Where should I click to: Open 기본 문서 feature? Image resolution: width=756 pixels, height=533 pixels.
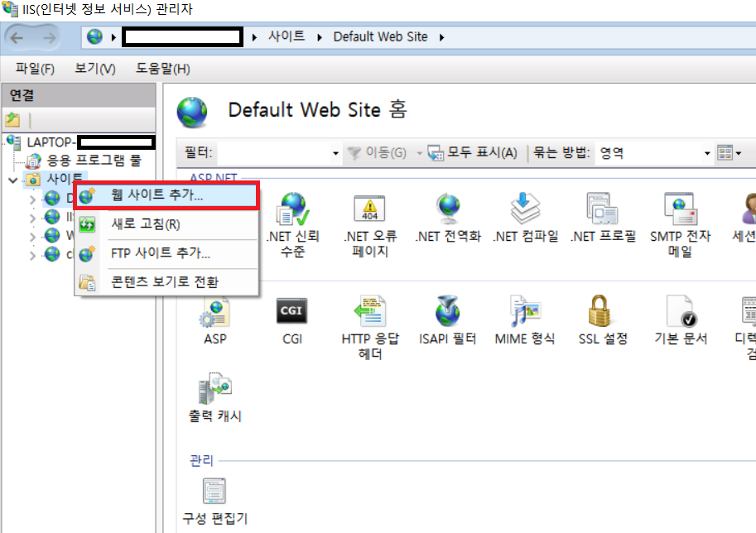[681, 320]
